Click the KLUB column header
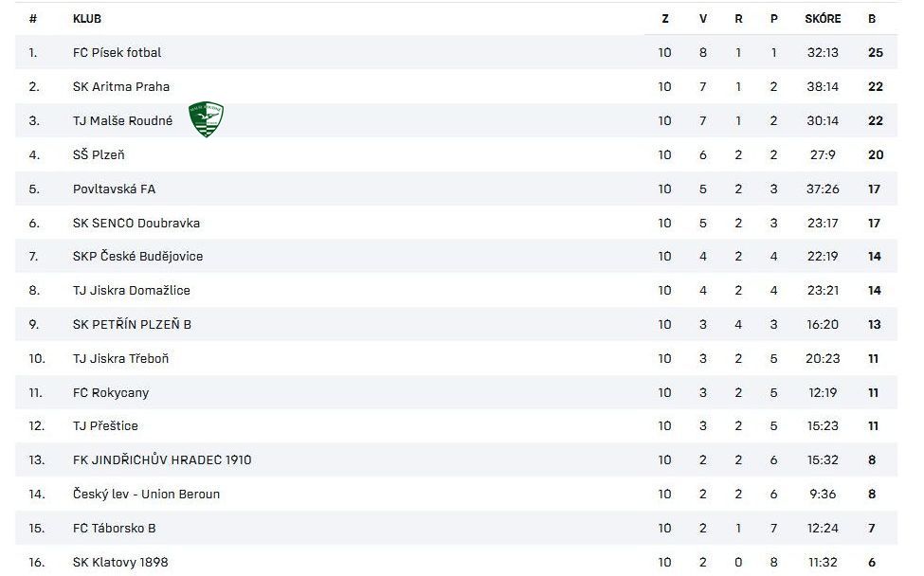 pyautogui.click(x=87, y=18)
